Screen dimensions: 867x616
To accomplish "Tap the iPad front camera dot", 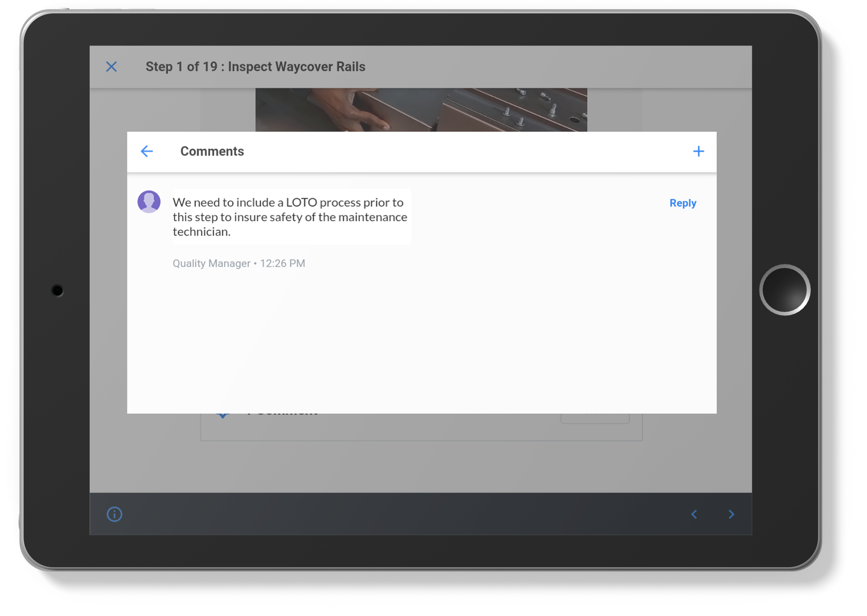I will [58, 291].
